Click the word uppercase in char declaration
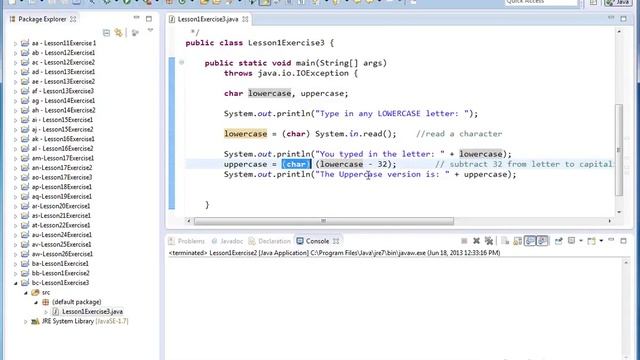Screen dimensions: 640x360 coord(322,93)
